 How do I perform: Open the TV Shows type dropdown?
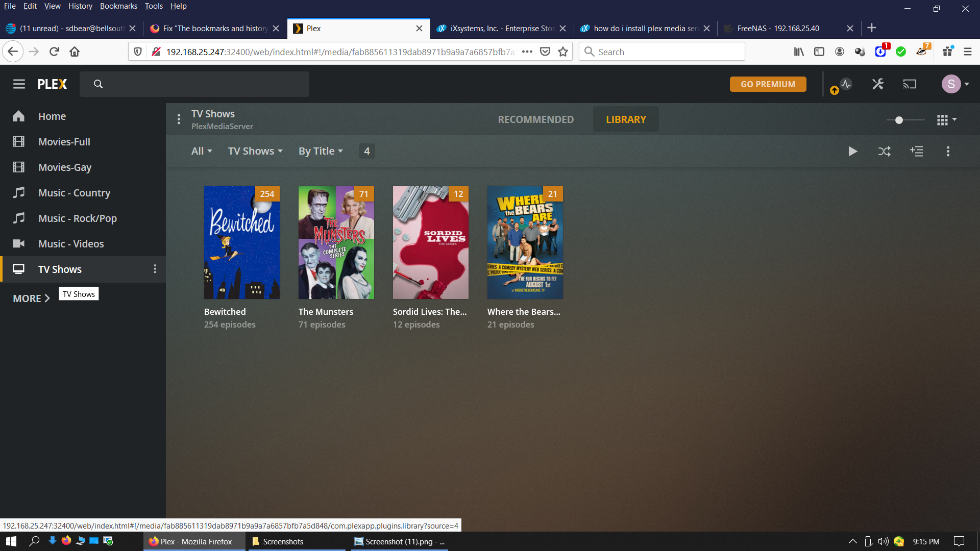click(x=255, y=151)
